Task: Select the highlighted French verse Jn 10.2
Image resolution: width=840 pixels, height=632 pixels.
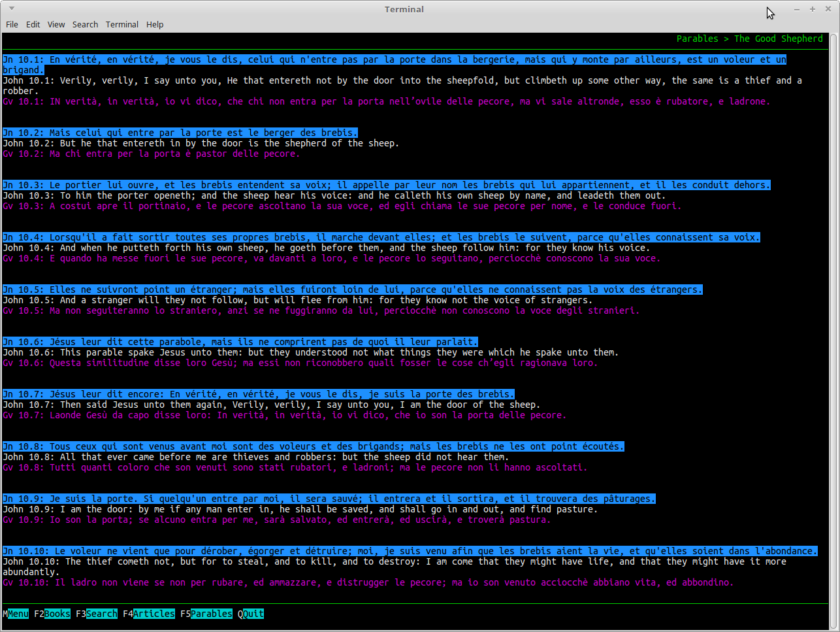Action: [x=180, y=133]
